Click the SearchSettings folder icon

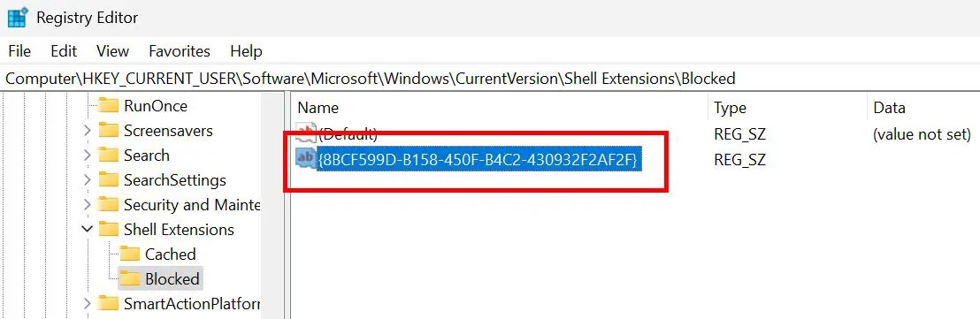(x=109, y=180)
